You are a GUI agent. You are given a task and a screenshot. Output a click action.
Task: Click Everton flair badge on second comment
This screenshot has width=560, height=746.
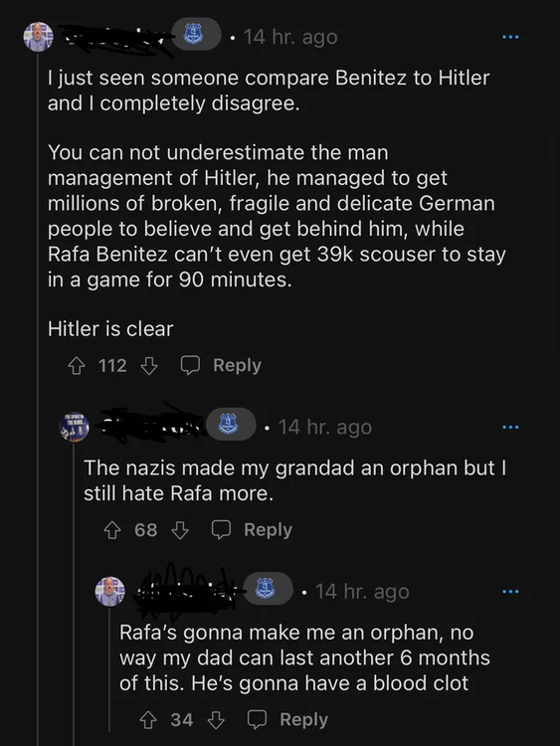point(231,424)
